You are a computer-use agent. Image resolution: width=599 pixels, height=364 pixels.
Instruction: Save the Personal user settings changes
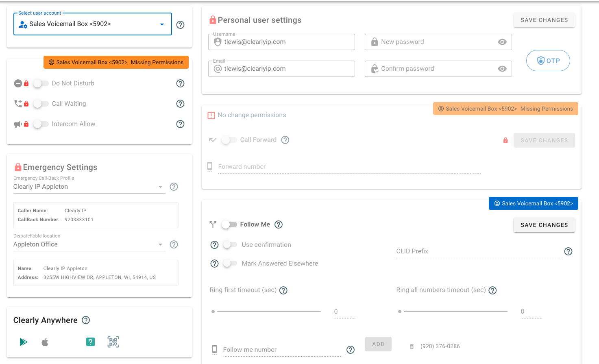pyautogui.click(x=544, y=20)
